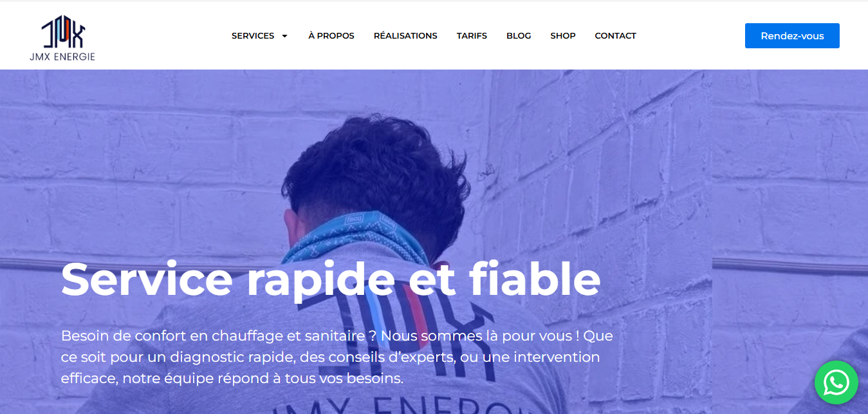Open the Réalisations page
Screen dimensions: 868x414
pyautogui.click(x=405, y=36)
